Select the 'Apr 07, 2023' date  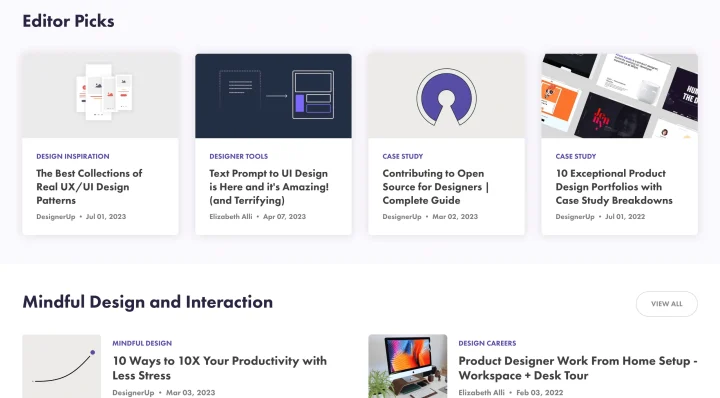(284, 217)
